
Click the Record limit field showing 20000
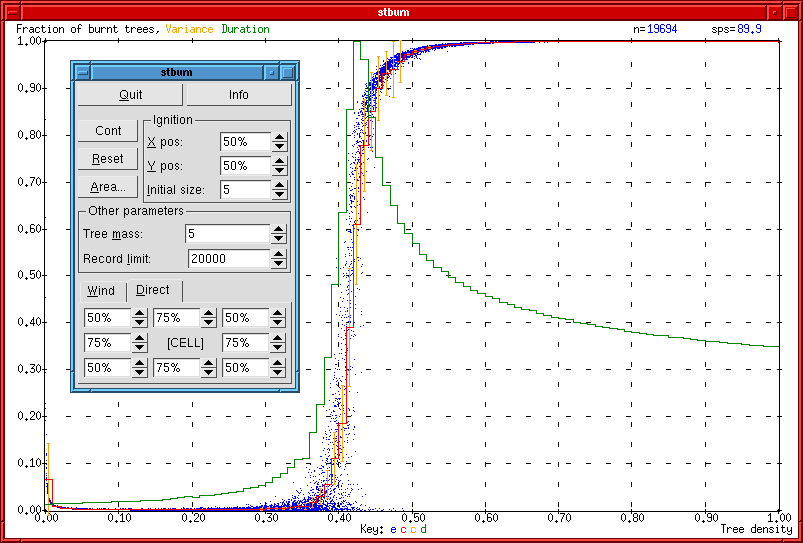click(228, 259)
